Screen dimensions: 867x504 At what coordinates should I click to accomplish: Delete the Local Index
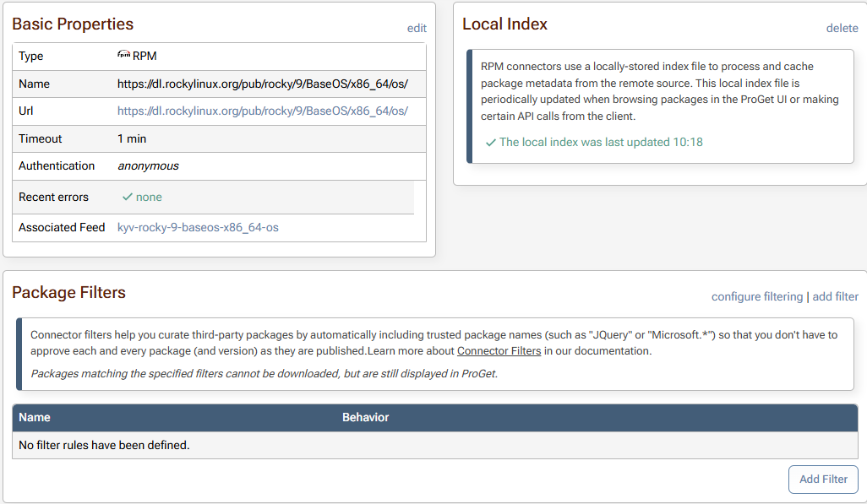click(x=842, y=28)
